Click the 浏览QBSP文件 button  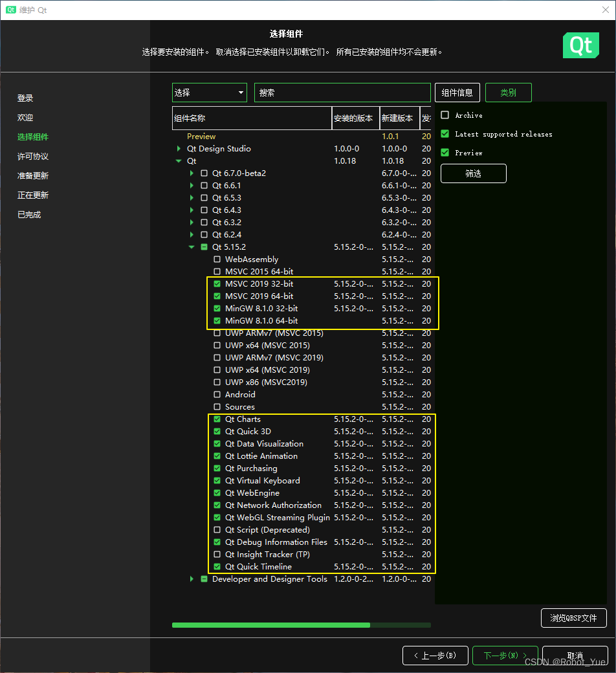pyautogui.click(x=573, y=618)
